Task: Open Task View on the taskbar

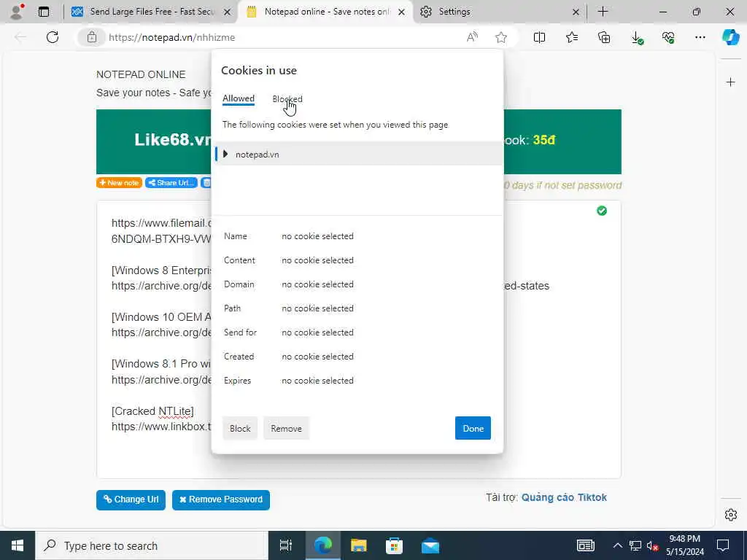Action: [x=286, y=545]
